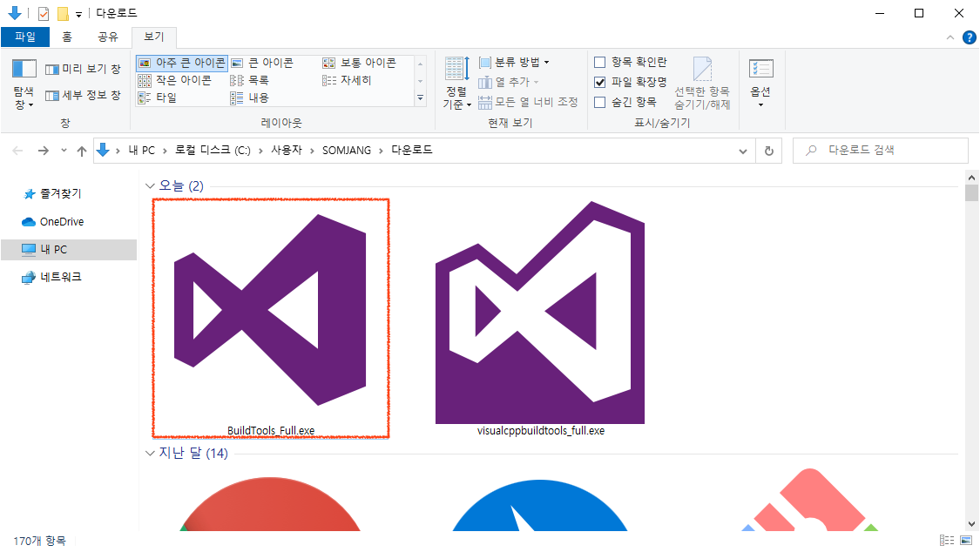The width and height of the screenshot is (980, 552).
Task: Click the 다운로드 검색 search box
Action: point(880,151)
